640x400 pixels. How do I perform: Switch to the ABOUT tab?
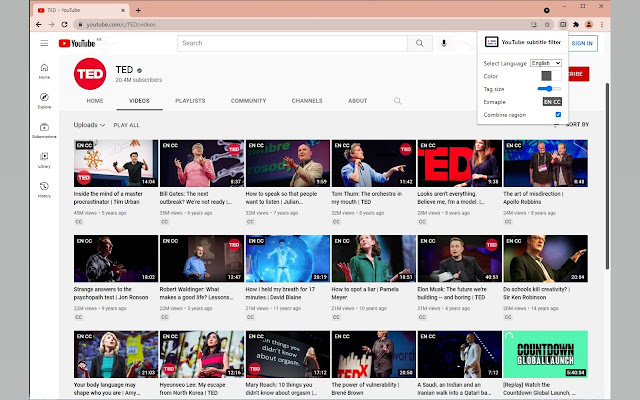pos(358,100)
